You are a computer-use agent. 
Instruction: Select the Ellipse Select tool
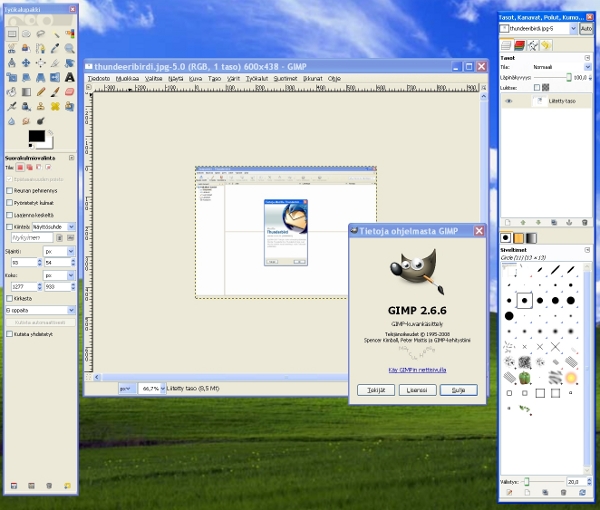(26, 34)
